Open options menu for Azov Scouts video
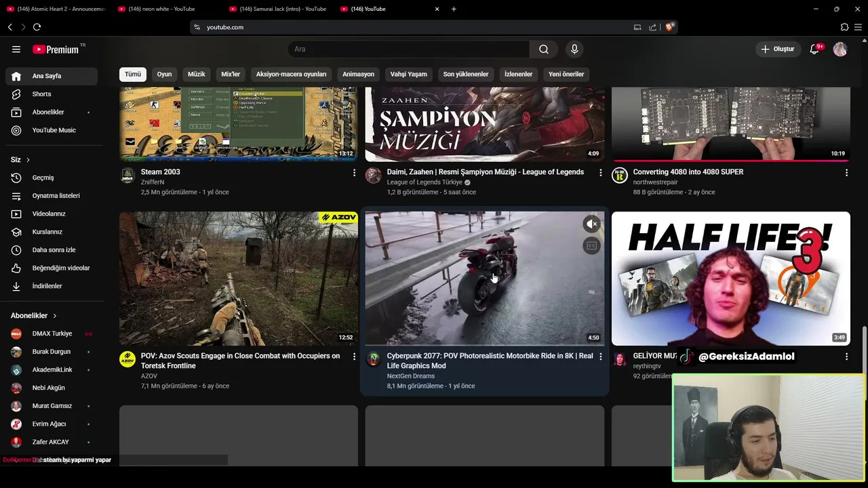Screen dimensions: 868x488 tap(354, 357)
